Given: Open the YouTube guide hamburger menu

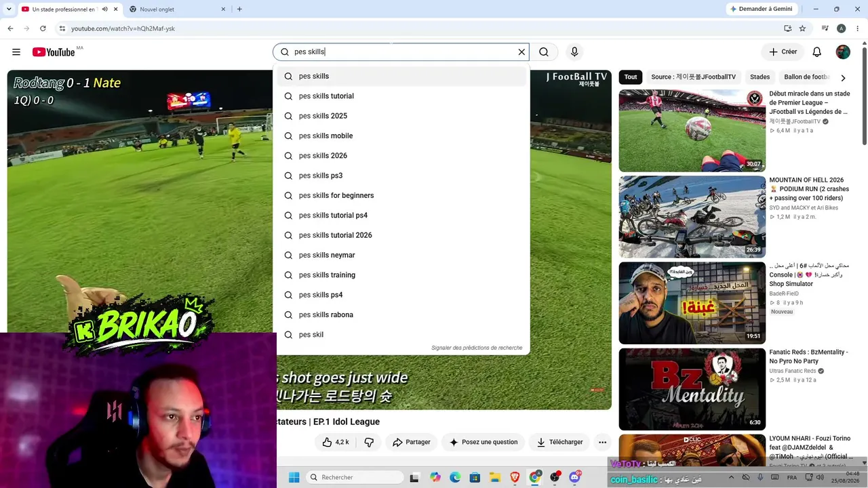Looking at the screenshot, I should pyautogui.click(x=16, y=52).
